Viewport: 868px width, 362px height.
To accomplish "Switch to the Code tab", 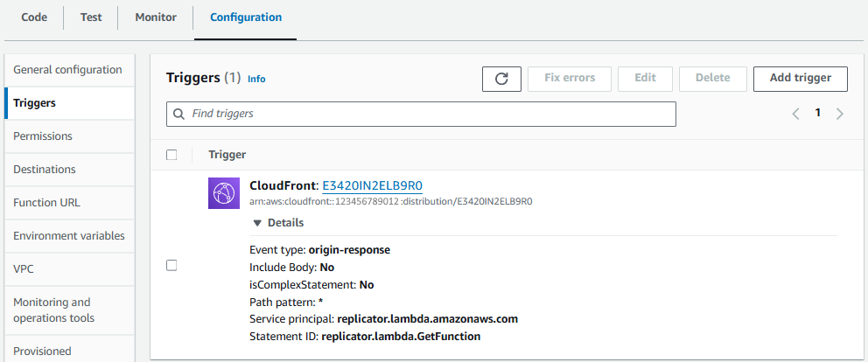I will click(34, 17).
